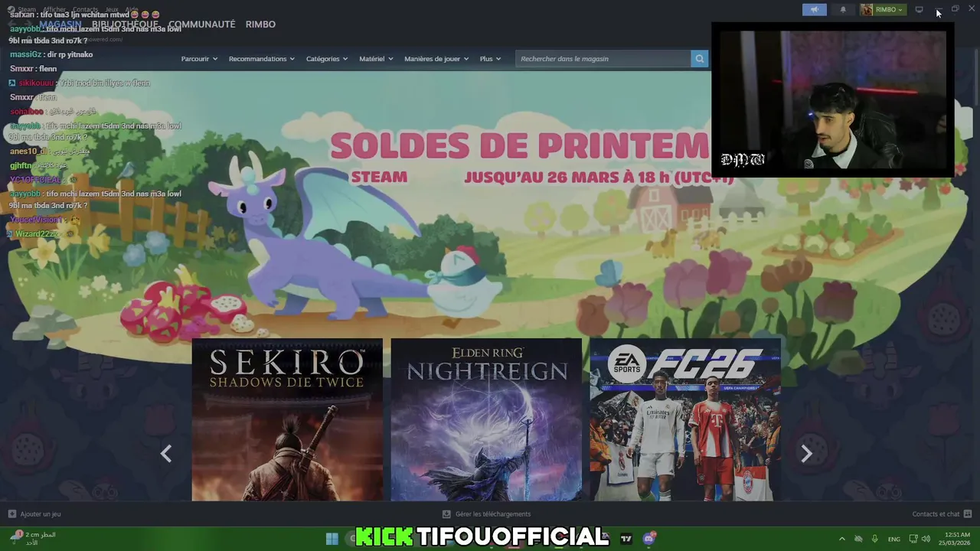The width and height of the screenshot is (980, 551).
Task: Expand the Parcourir dropdown
Action: tap(199, 59)
